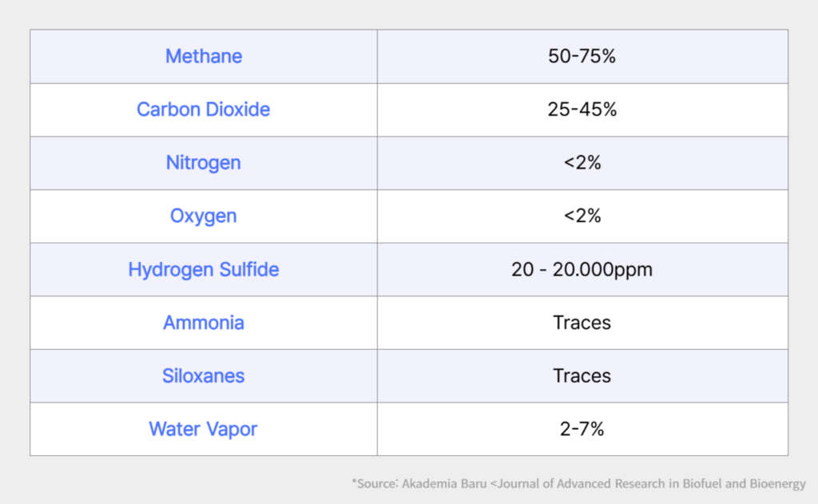Select the <2% value in Nitrogen row
818x504 pixels.
[582, 163]
